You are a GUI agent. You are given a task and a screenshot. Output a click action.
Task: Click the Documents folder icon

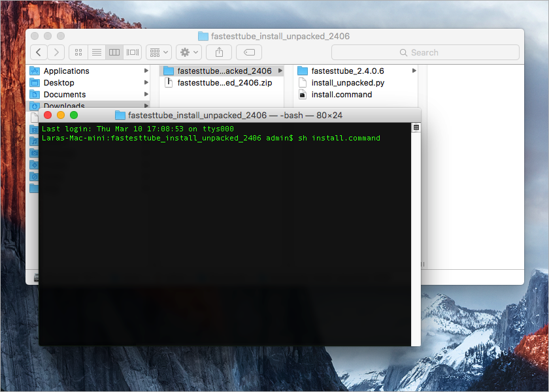pos(35,95)
